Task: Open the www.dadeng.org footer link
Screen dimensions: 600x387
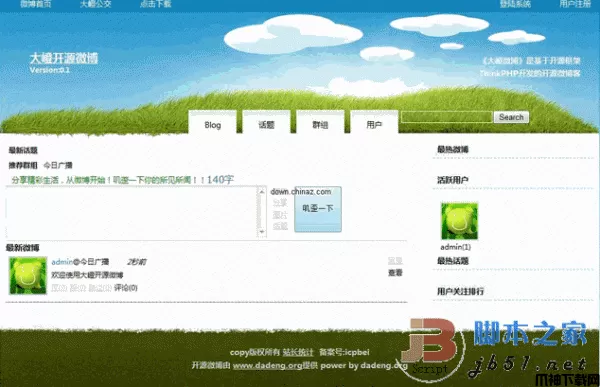Action: pyautogui.click(x=267, y=366)
